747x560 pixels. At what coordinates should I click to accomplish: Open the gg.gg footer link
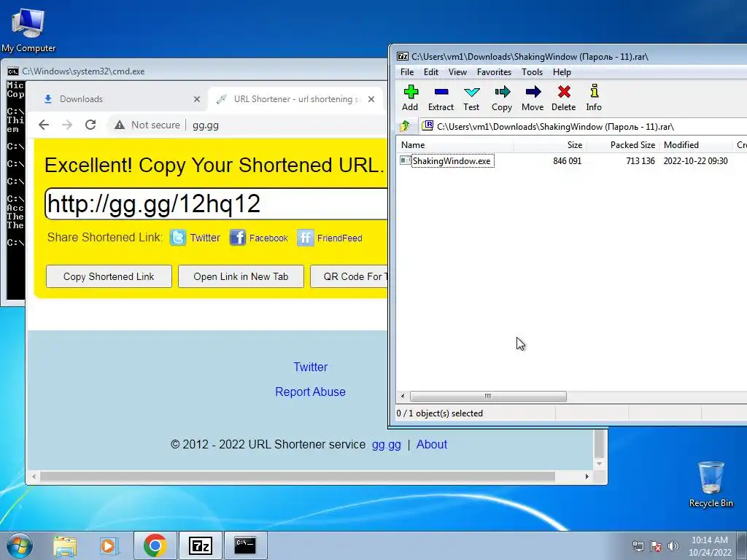[x=386, y=444]
